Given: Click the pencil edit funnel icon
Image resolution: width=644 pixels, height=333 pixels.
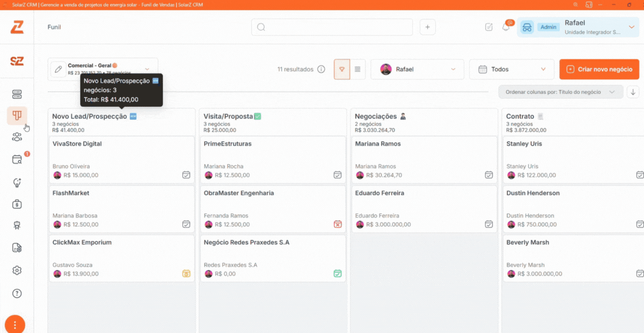Looking at the screenshot, I should pyautogui.click(x=58, y=70).
